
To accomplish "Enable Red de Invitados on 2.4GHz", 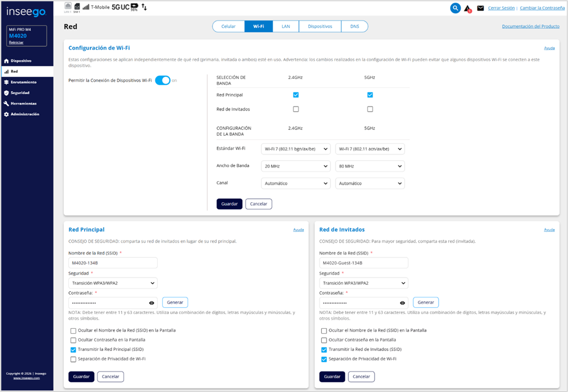I will click(296, 109).
